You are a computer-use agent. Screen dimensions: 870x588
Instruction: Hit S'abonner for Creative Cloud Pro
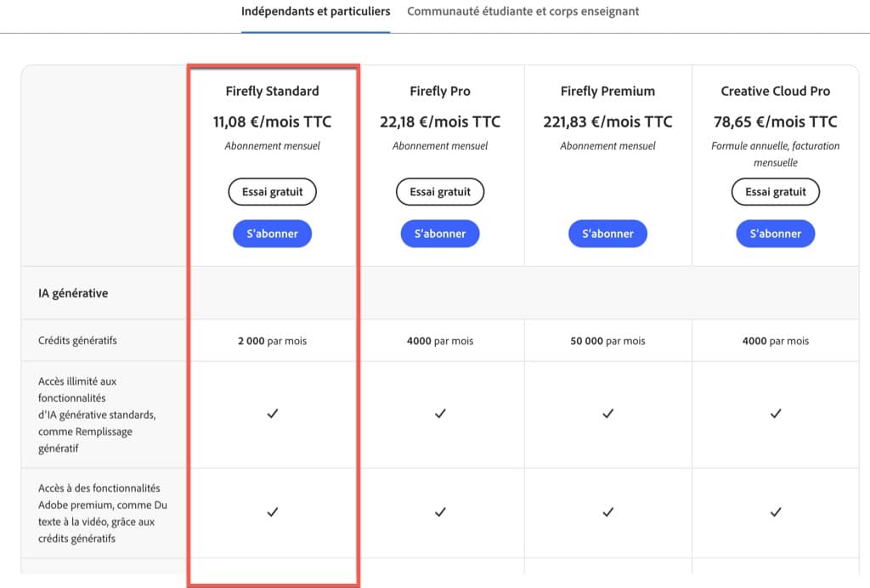[775, 234]
